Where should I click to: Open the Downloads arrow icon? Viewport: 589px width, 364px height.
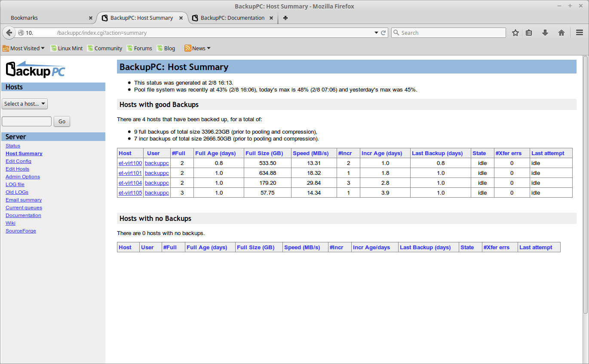545,33
